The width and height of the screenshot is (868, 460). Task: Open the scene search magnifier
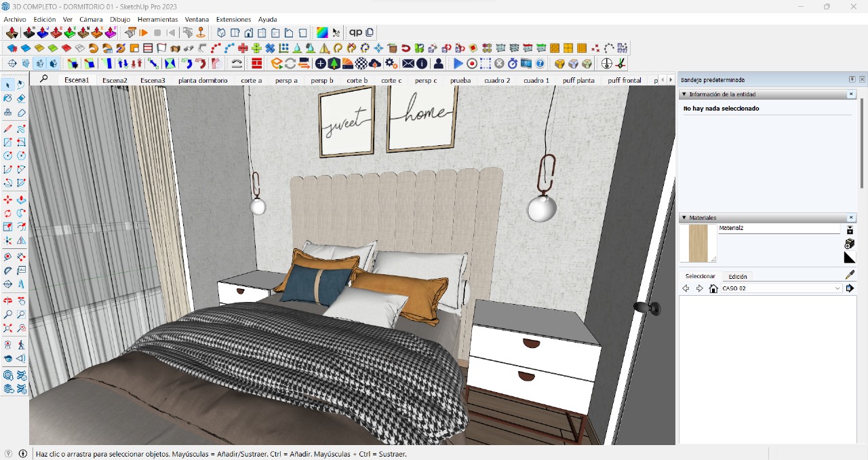click(x=44, y=79)
